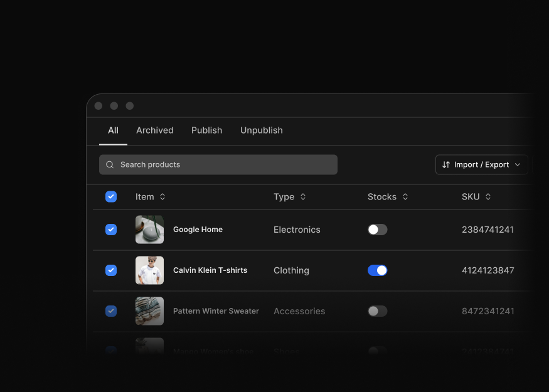Toggle the select-all header checkbox
The width and height of the screenshot is (549, 392).
tap(111, 197)
